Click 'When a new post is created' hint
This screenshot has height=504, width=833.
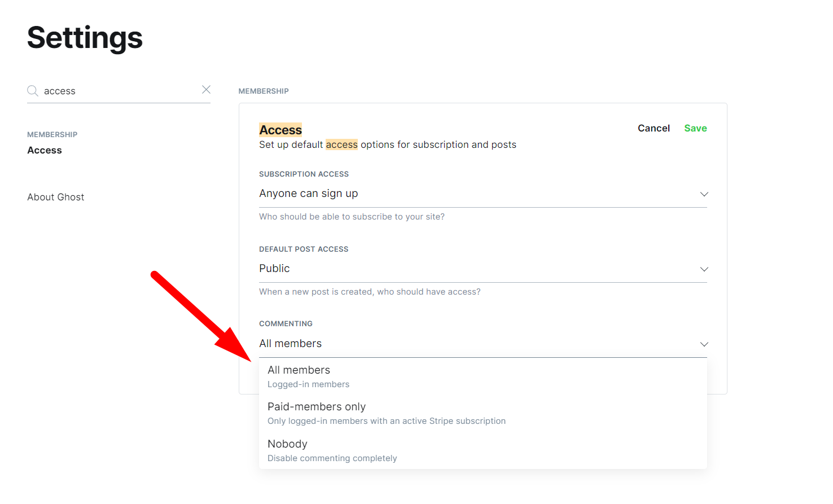370,292
